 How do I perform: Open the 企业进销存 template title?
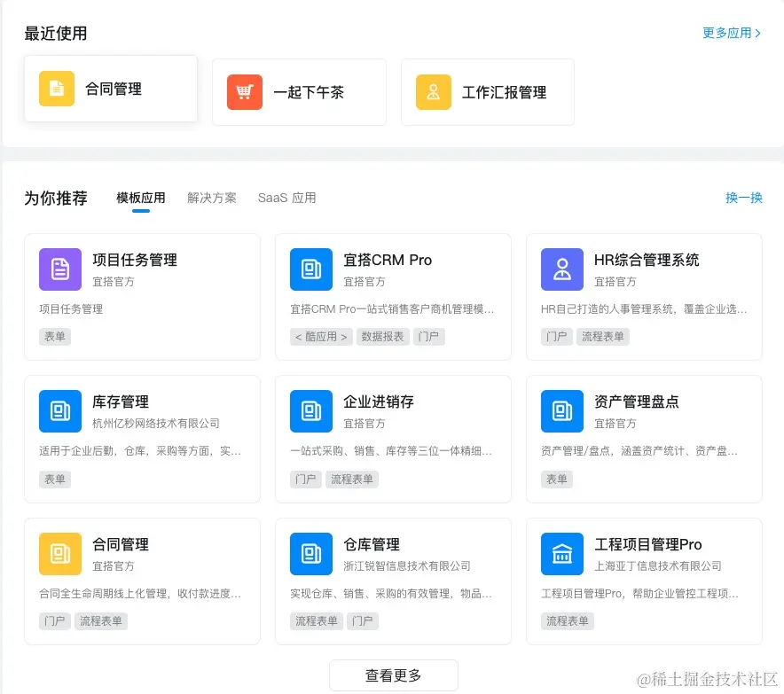click(379, 402)
